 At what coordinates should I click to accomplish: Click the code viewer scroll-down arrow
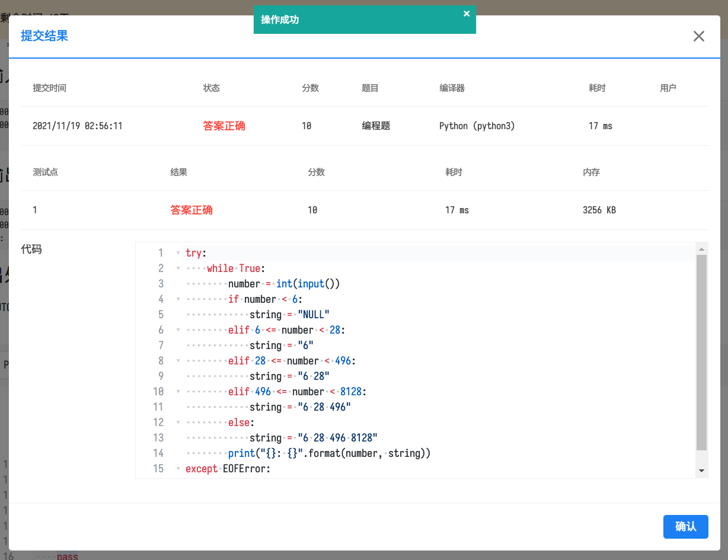click(x=702, y=470)
